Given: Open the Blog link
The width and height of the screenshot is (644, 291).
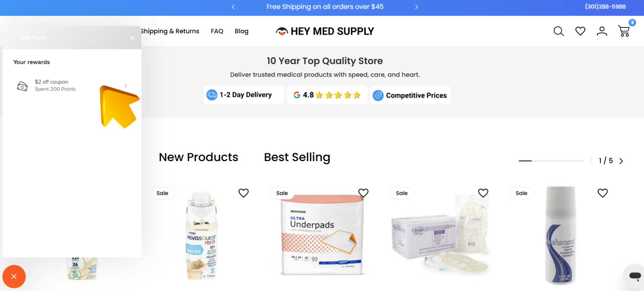Looking at the screenshot, I should (x=241, y=31).
